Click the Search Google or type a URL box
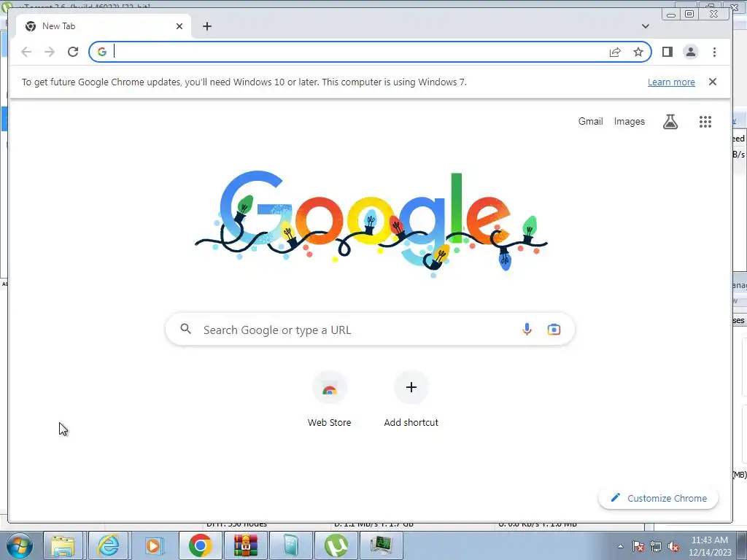This screenshot has width=747, height=560. pyautogui.click(x=370, y=330)
